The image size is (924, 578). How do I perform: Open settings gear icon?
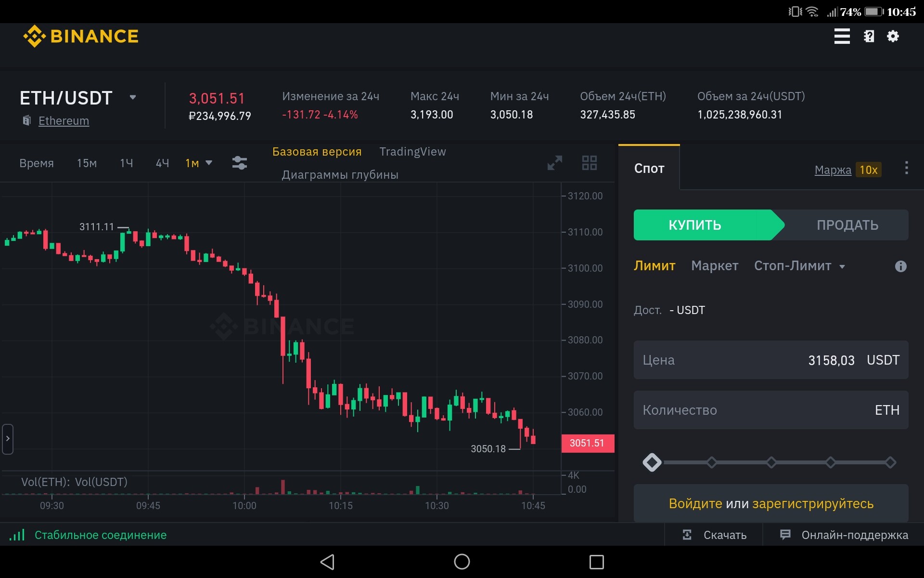[x=893, y=36]
